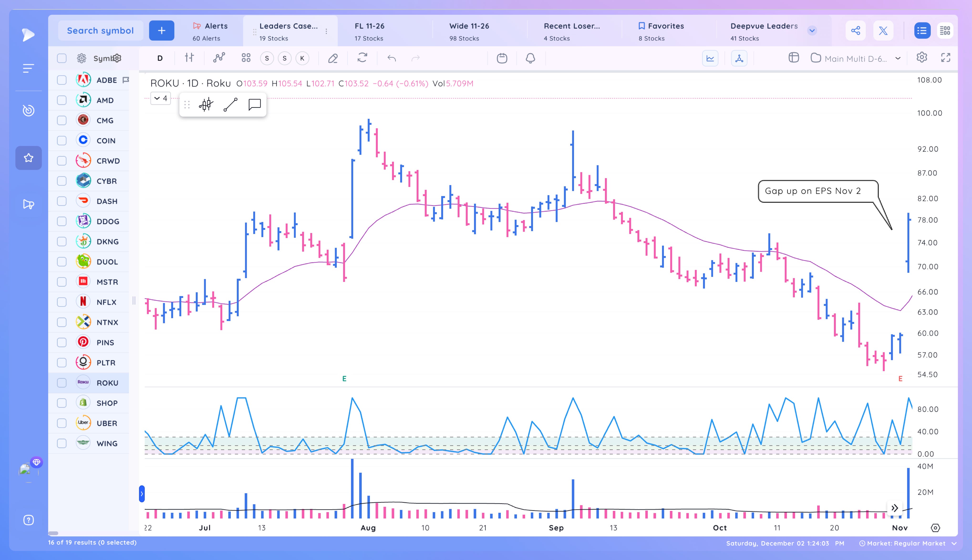Tick the select-all symbols checkbox
This screenshot has width=972, height=560.
pos(62,58)
